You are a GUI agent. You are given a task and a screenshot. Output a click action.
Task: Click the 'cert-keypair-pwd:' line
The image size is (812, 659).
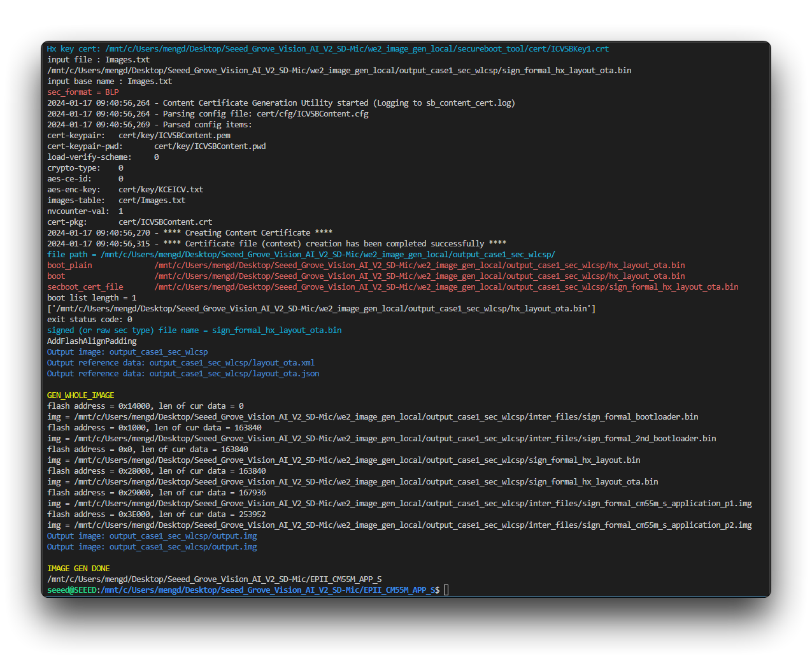pyautogui.click(x=157, y=146)
